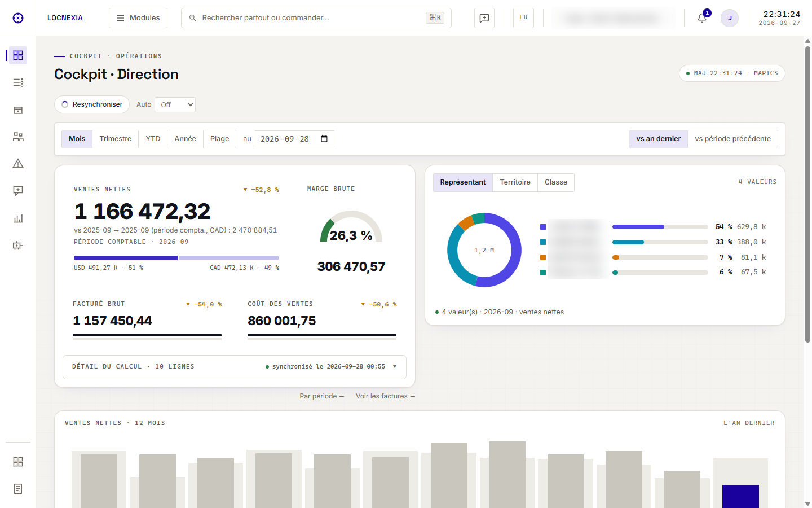Open the Locnexia logo home icon
Viewport: 812px width, 508px height.
[x=18, y=18]
